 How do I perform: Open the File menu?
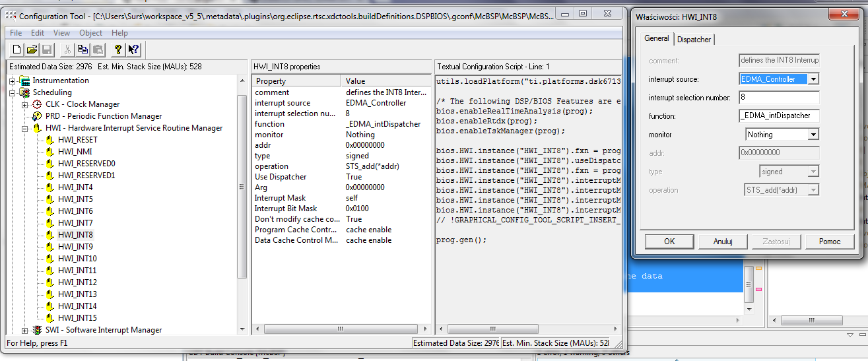[x=16, y=33]
